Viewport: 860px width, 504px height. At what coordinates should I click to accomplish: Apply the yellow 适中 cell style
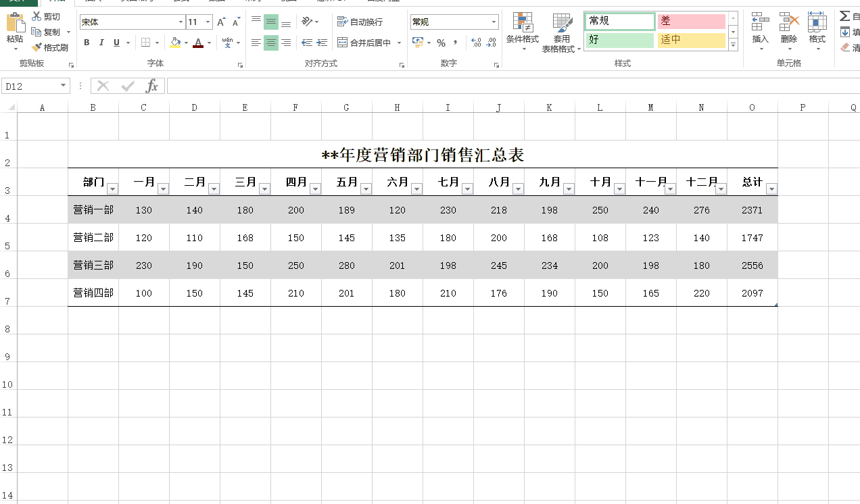(x=692, y=40)
